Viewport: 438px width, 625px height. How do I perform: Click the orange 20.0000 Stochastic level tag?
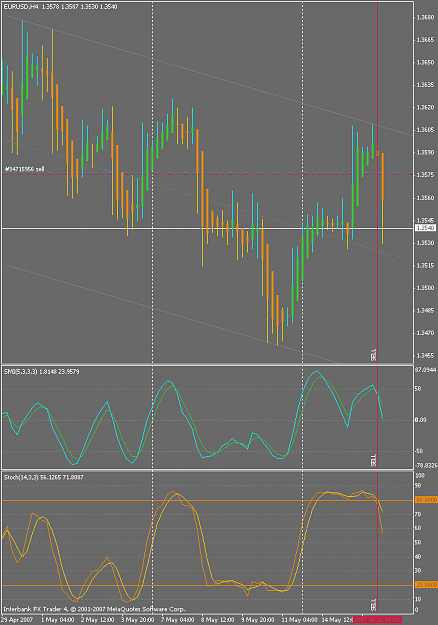point(426,585)
